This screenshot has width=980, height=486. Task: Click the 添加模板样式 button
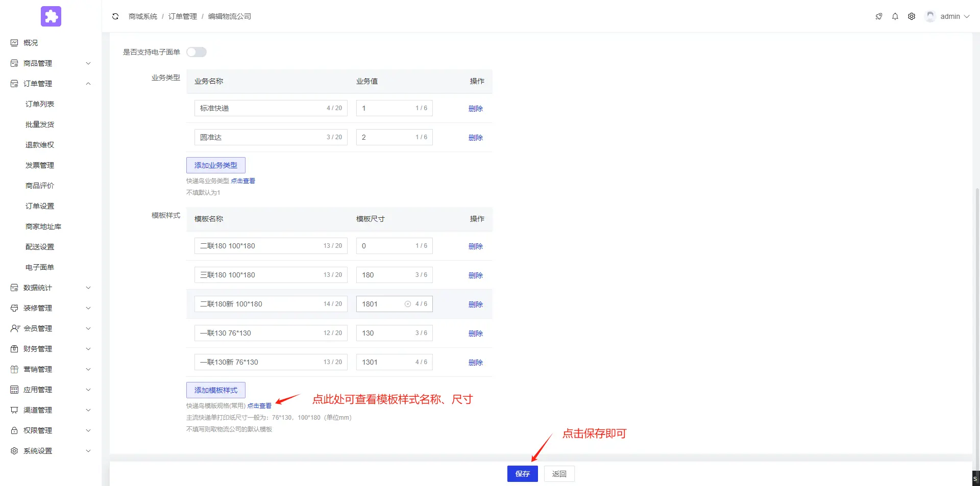tap(215, 390)
